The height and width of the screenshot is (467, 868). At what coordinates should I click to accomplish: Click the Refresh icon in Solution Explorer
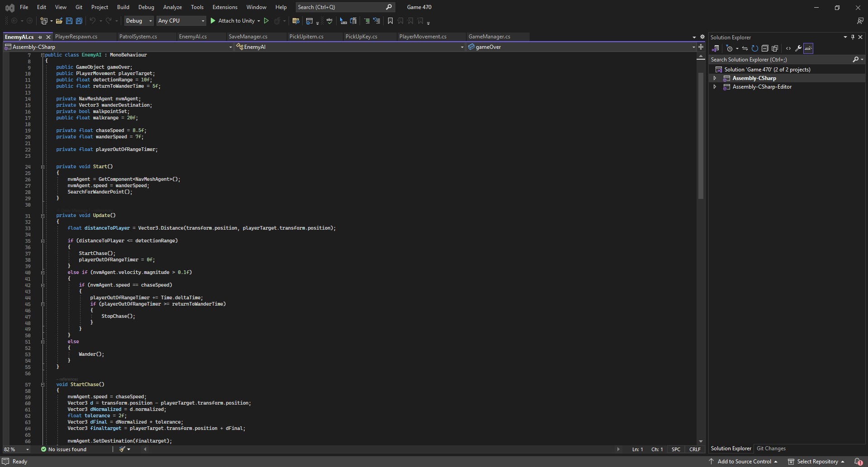tap(754, 48)
